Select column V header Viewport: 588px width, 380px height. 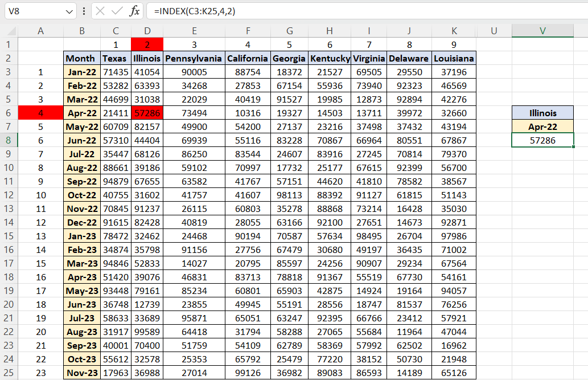pyautogui.click(x=542, y=31)
